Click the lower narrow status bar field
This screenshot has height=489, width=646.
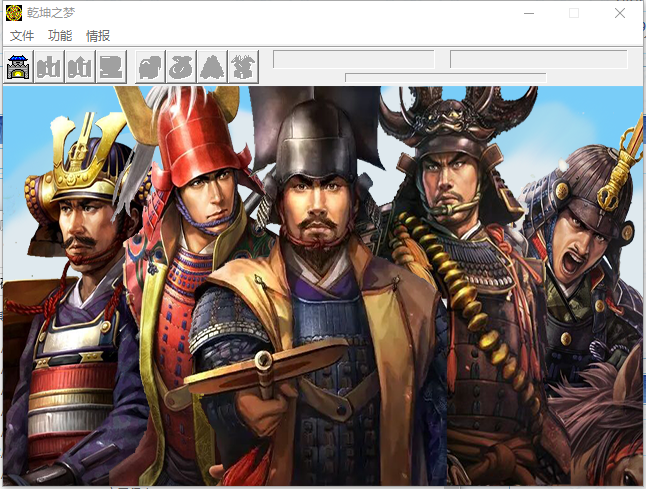point(445,77)
